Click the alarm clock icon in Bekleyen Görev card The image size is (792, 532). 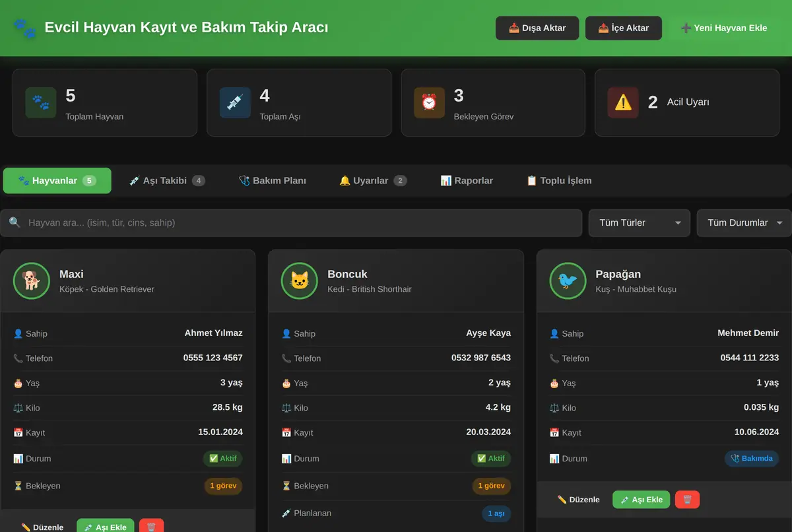[x=429, y=103]
